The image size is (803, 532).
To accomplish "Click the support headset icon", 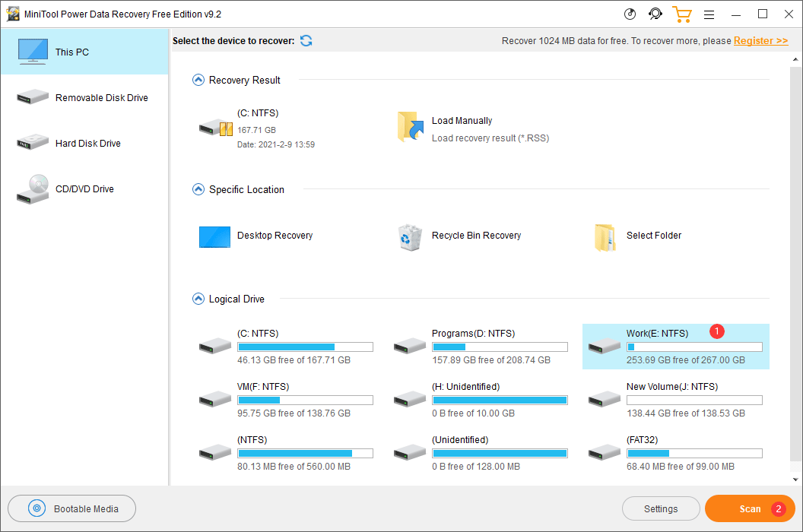I will (x=655, y=14).
